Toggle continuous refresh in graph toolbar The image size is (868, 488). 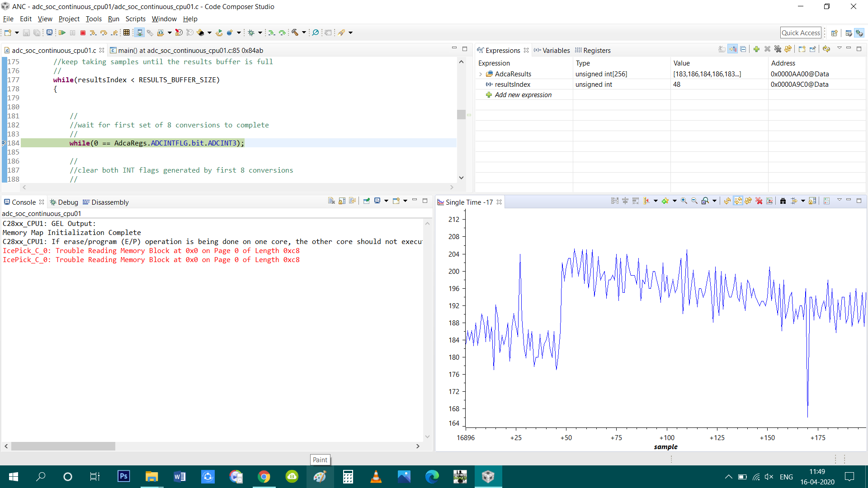point(738,201)
